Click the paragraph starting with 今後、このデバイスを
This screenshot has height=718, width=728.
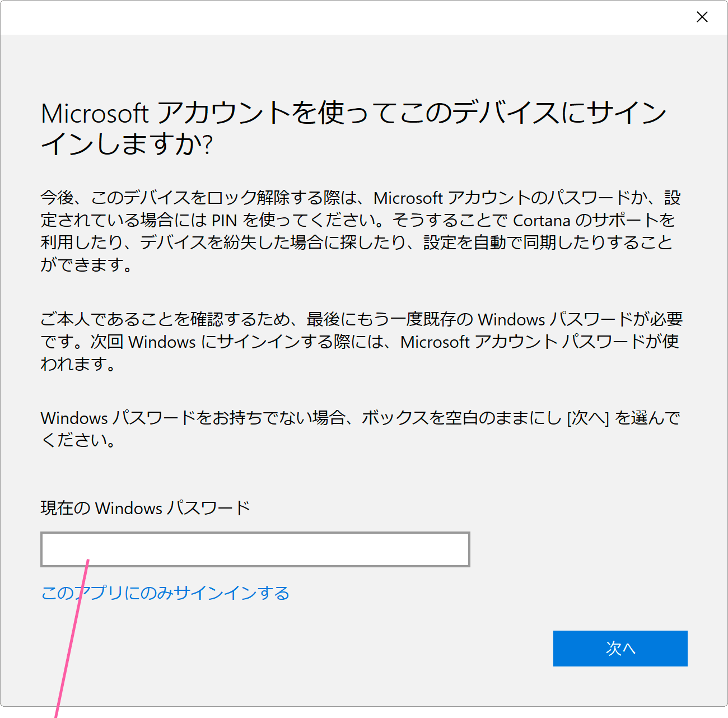pyautogui.click(x=361, y=231)
